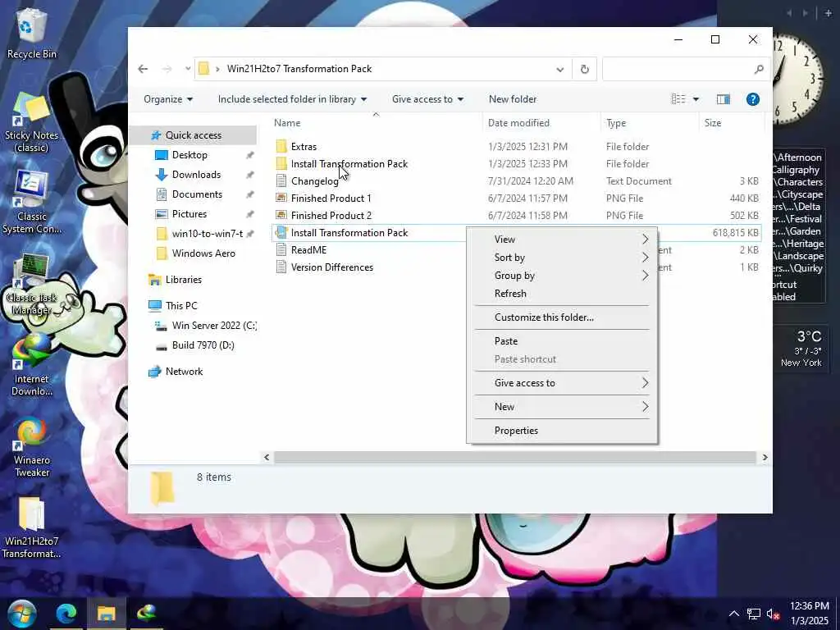840x630 pixels.
Task: Click the horizontal scrollbar track
Action: 515,457
